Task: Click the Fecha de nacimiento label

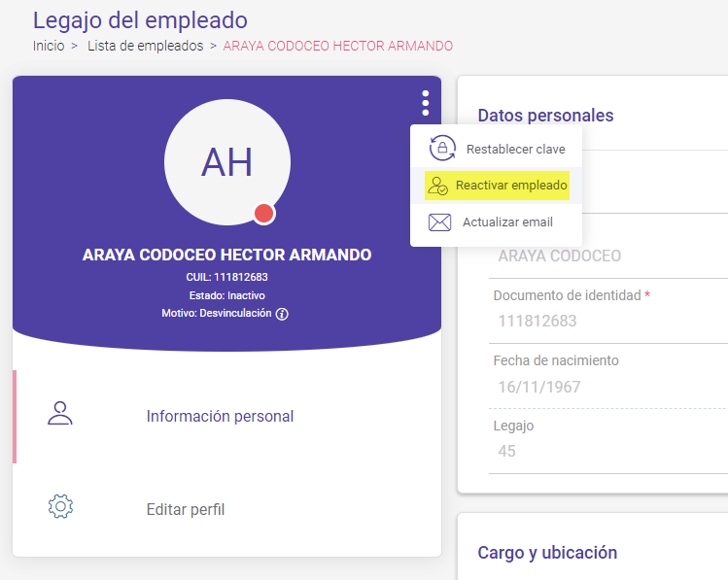Action: [556, 360]
